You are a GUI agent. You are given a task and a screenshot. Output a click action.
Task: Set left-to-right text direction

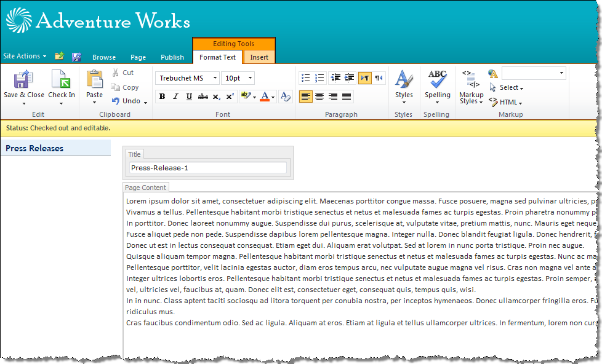(365, 78)
